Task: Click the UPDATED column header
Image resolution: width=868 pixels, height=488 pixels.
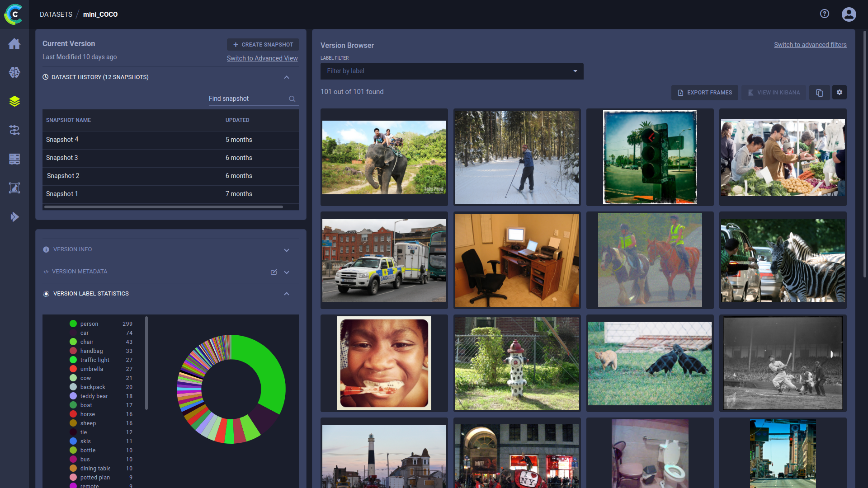Action: coord(237,120)
